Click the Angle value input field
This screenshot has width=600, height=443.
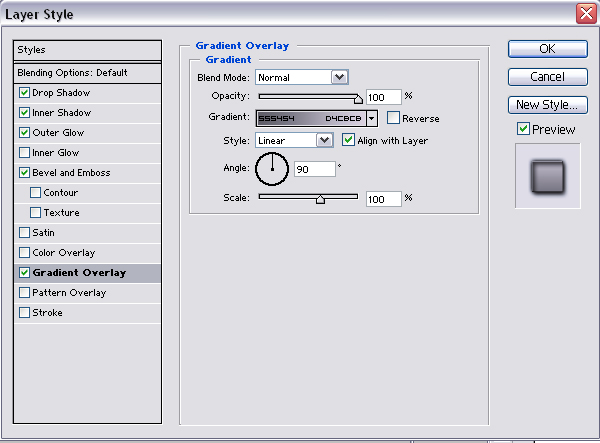[x=314, y=170]
